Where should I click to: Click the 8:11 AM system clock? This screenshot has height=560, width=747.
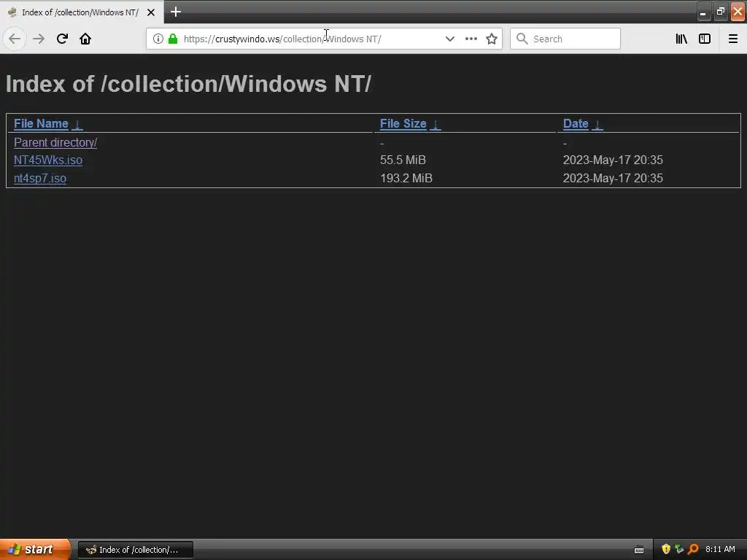[720, 549]
